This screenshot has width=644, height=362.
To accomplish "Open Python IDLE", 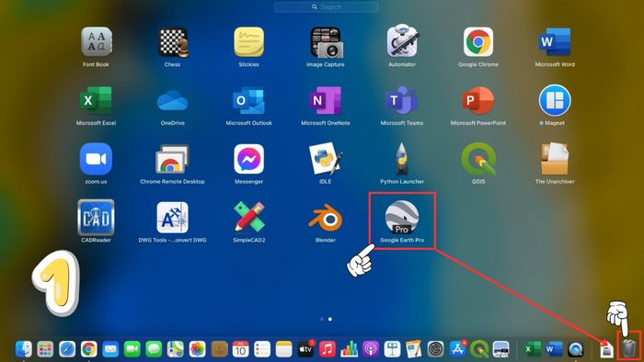I will 326,159.
